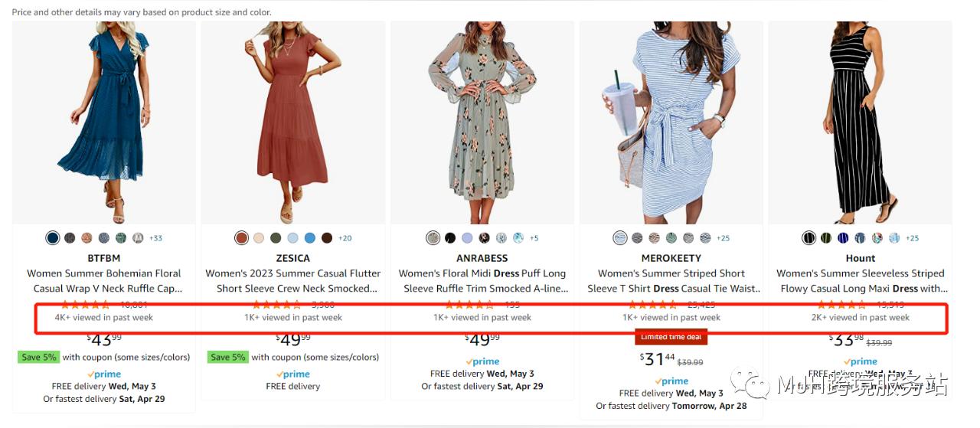The height and width of the screenshot is (428, 980).
Task: Click the Prime badge on the ANRABESS listing
Action: click(482, 361)
